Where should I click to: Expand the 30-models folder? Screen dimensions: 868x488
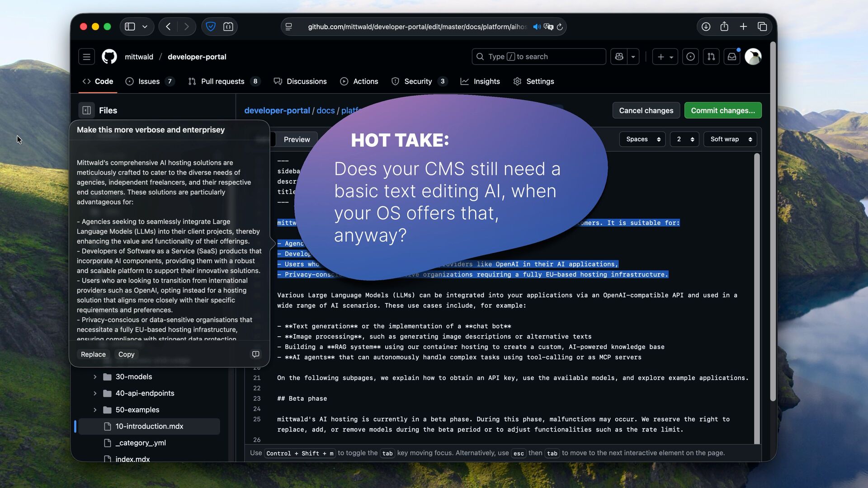pyautogui.click(x=95, y=376)
